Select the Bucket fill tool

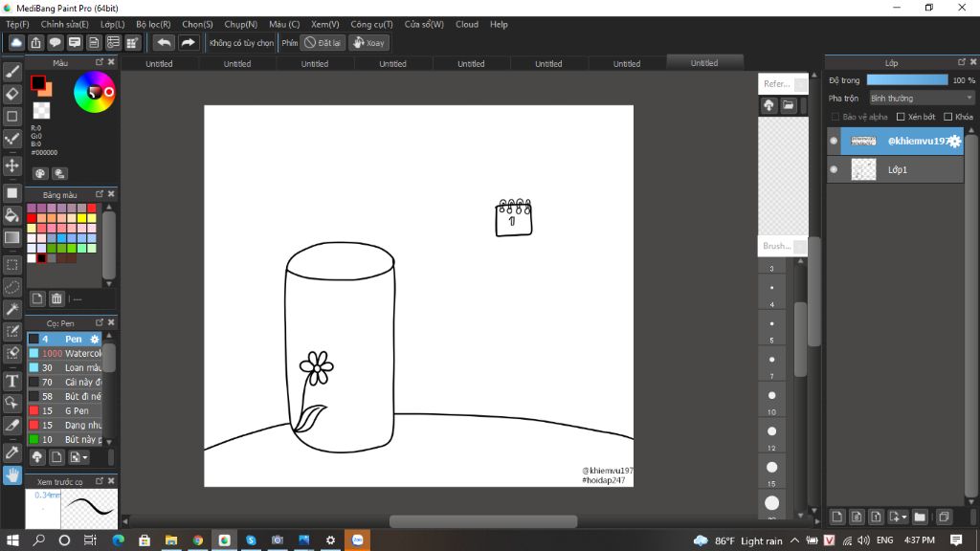(x=11, y=215)
